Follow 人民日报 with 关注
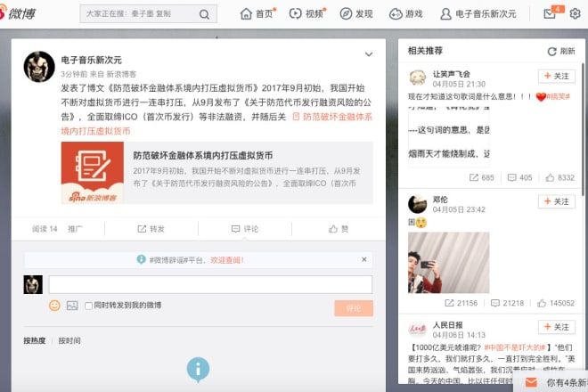Image resolution: width=588 pixels, height=392 pixels. [557, 327]
